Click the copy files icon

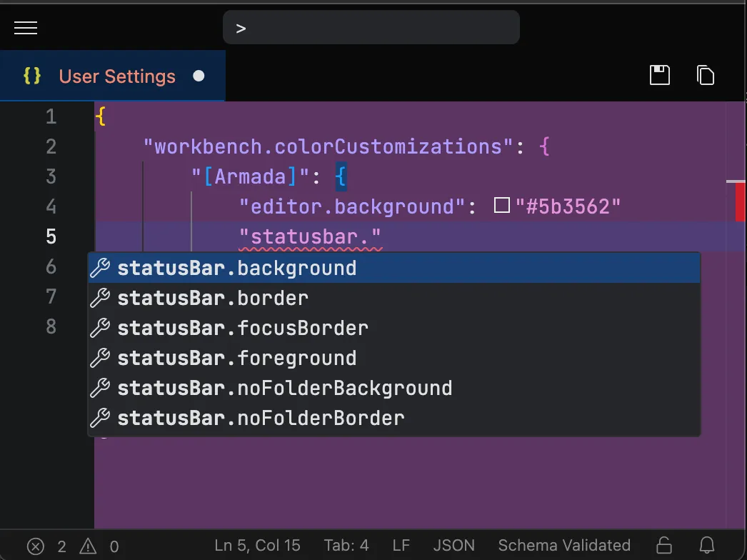pyautogui.click(x=705, y=75)
